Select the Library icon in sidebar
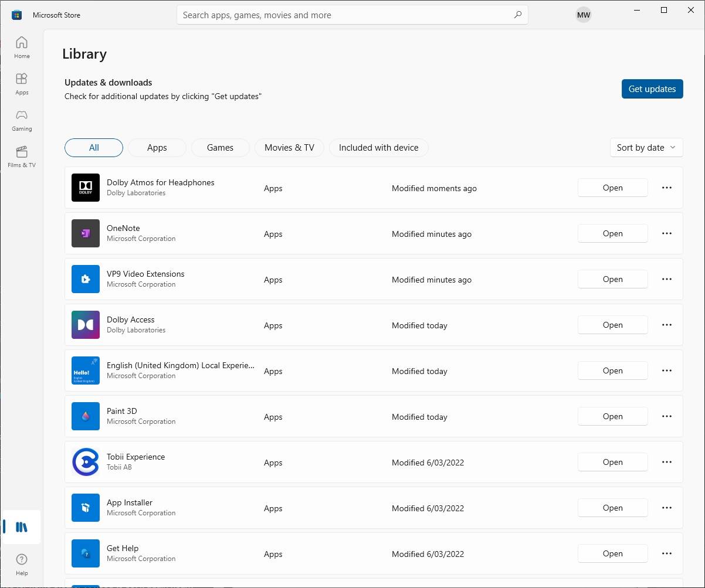The width and height of the screenshot is (705, 588). point(22,527)
